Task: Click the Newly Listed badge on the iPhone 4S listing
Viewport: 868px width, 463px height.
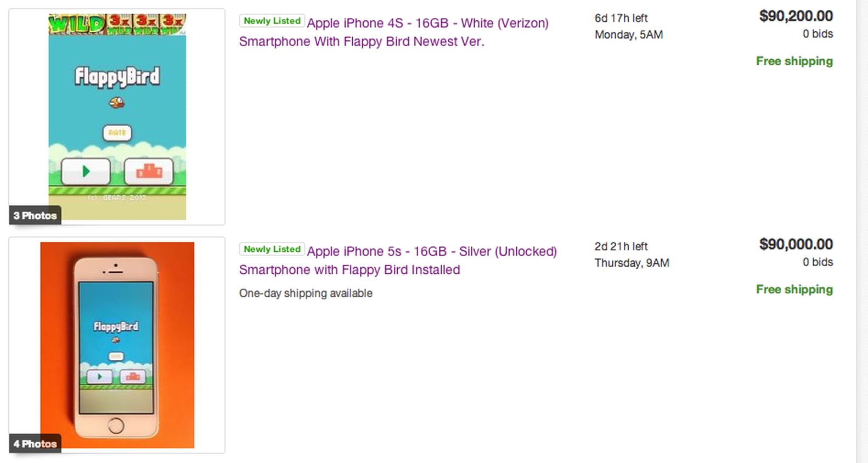Action: pyautogui.click(x=272, y=20)
